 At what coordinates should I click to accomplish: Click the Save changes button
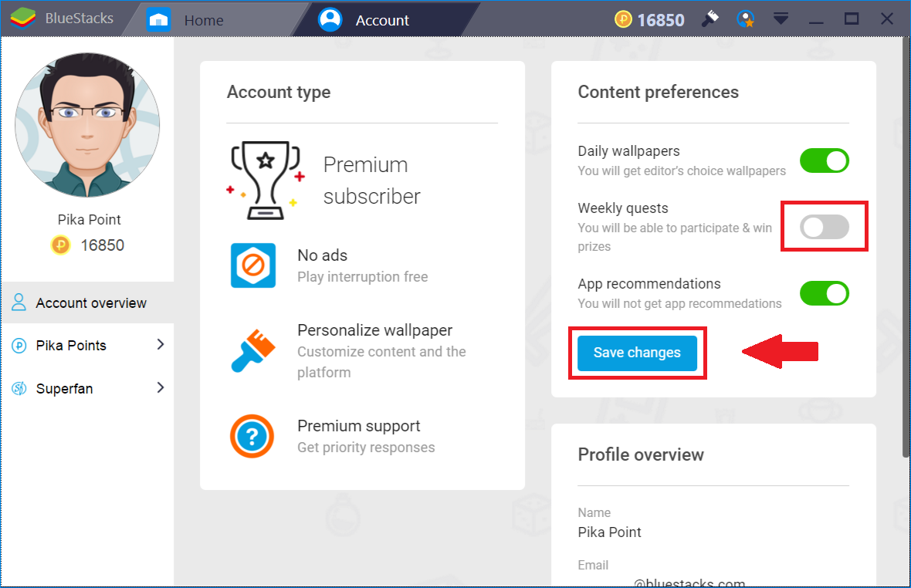pos(637,353)
